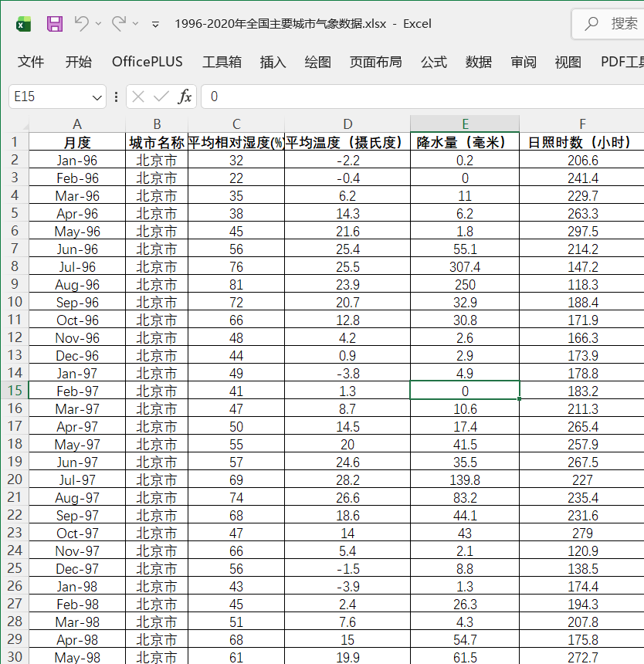Open the undo history dropdown arrow
644x664 pixels.
[x=98, y=24]
